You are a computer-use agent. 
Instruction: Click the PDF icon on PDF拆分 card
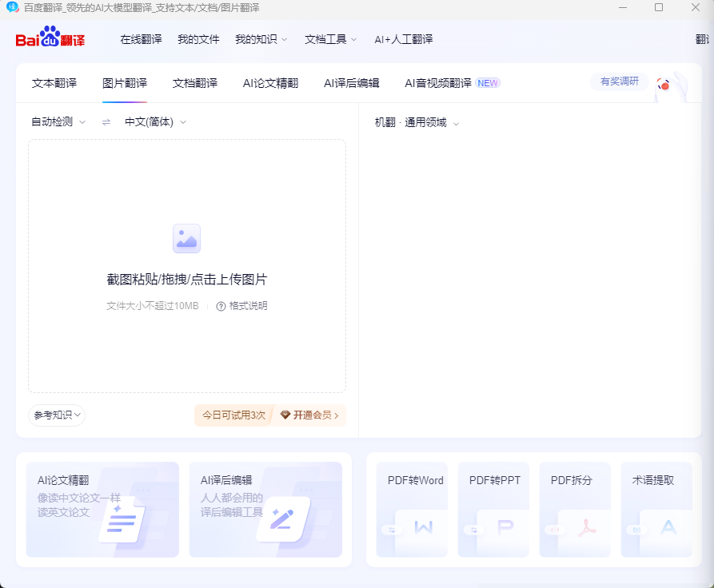tap(587, 528)
